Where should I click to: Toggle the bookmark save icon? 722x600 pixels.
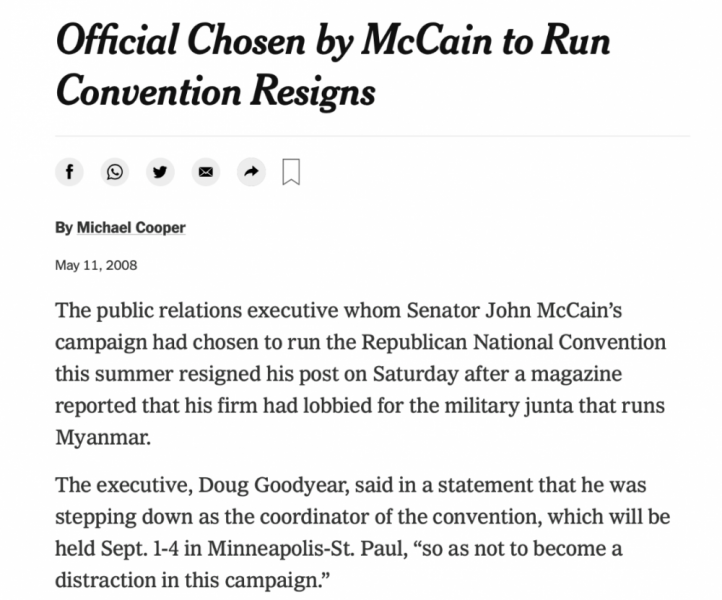(x=291, y=172)
